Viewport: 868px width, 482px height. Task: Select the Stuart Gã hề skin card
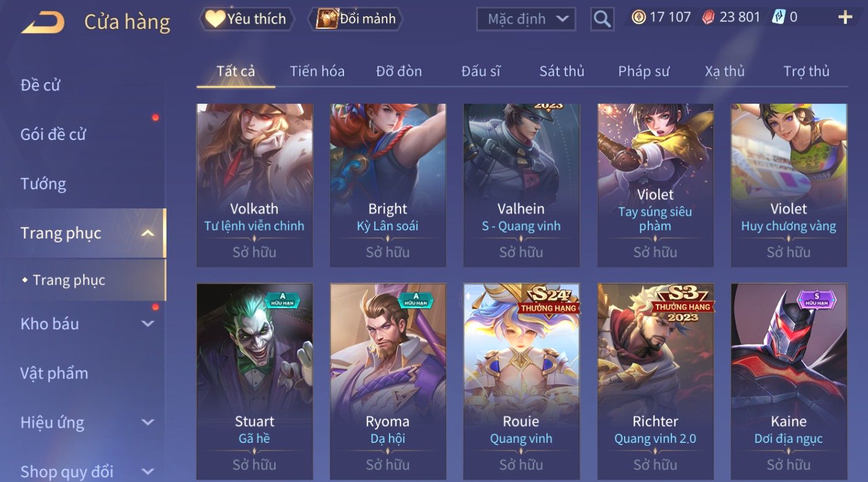[x=255, y=381]
